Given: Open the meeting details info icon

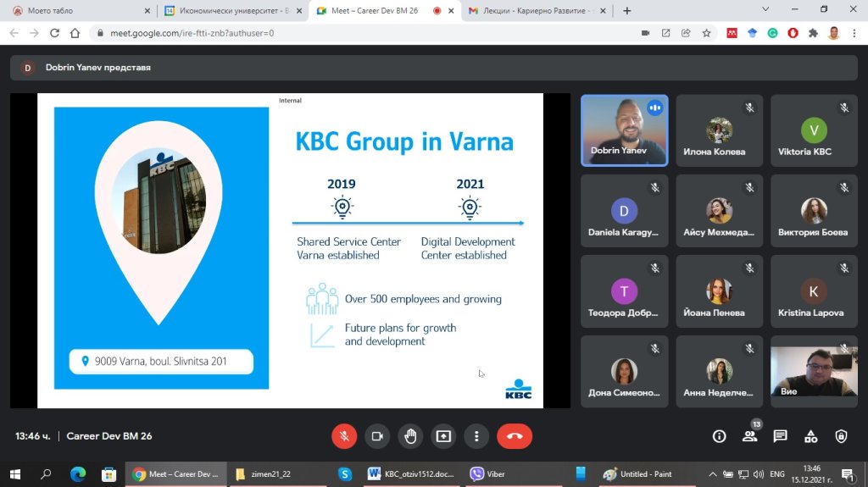Looking at the screenshot, I should [x=719, y=436].
